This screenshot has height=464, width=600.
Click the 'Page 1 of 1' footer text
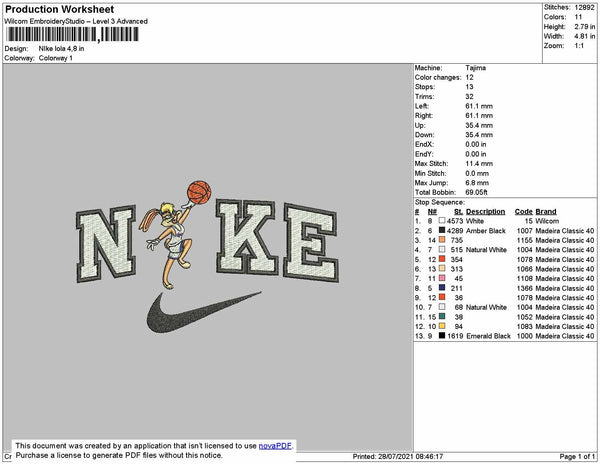(x=577, y=456)
